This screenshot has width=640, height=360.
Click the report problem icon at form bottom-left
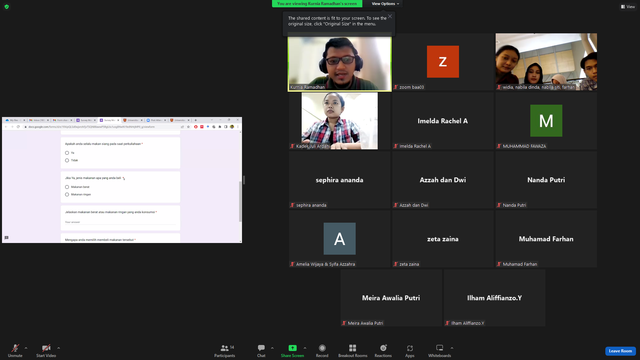(x=7, y=238)
